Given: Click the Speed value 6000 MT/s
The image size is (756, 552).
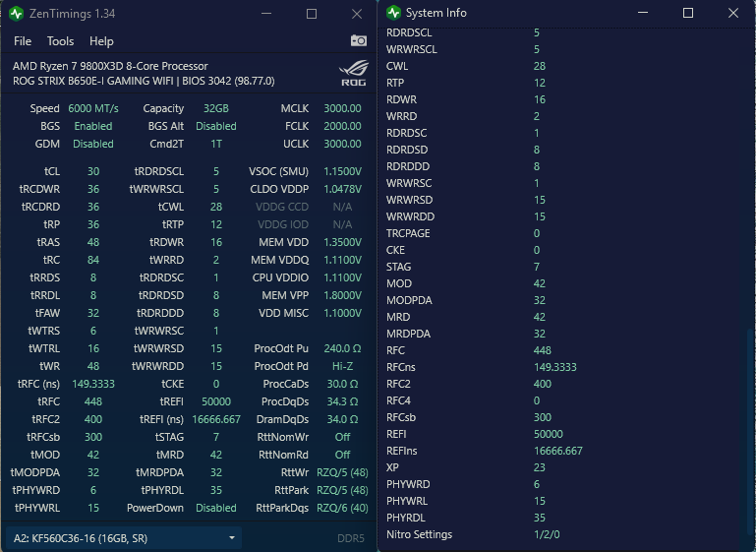Looking at the screenshot, I should [93, 108].
